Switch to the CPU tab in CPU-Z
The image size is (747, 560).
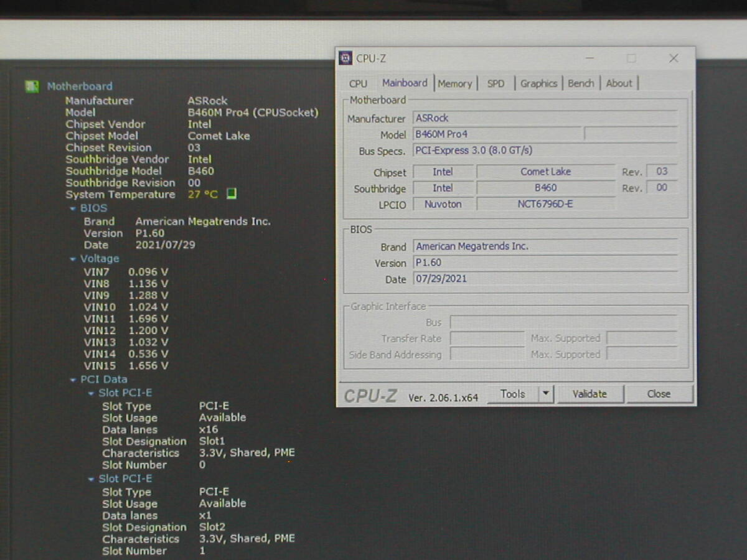pos(358,83)
